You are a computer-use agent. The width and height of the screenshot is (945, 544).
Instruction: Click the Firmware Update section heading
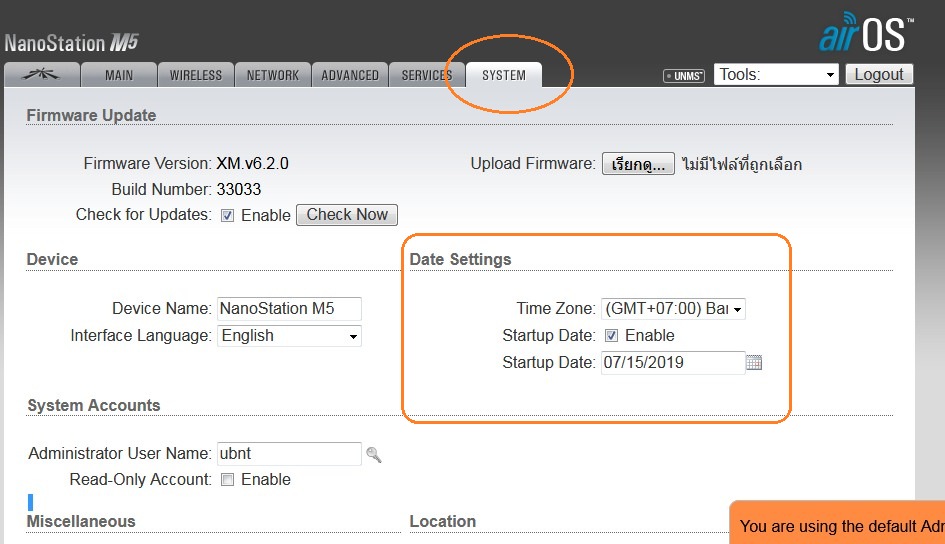pyautogui.click(x=91, y=115)
